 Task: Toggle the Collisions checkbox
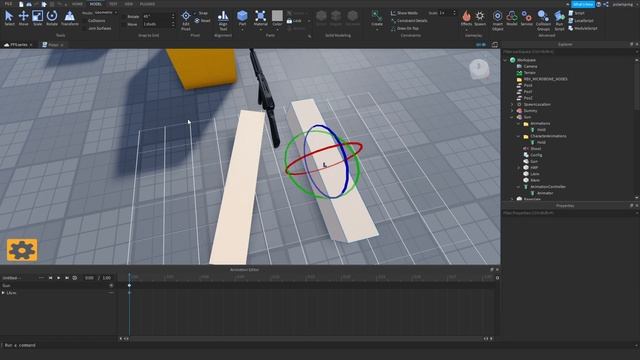[x=84, y=21]
